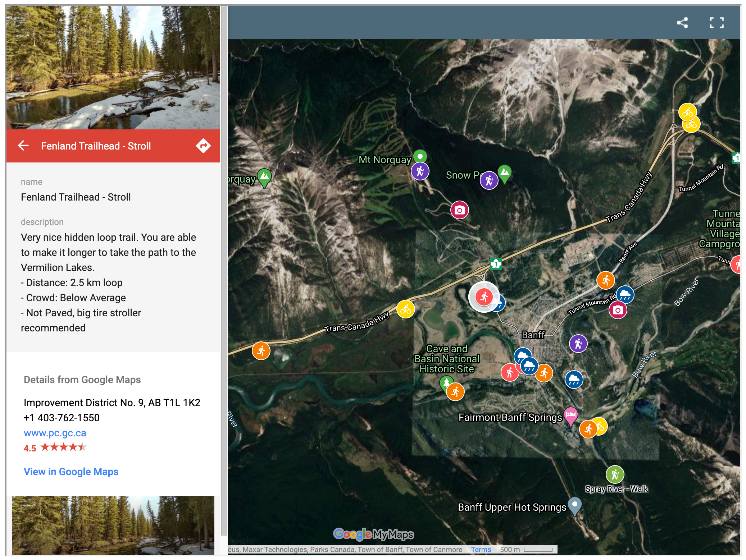The image size is (746, 560).
Task: Click the blue rain marker south of Banff town
Action: point(574,380)
